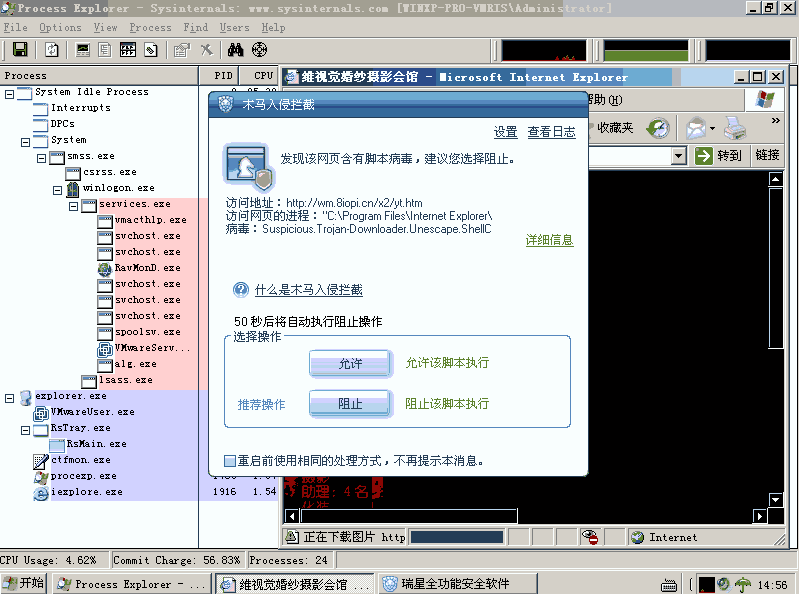Switch to 瑞星全功能安全软件 taskbar button
The height and width of the screenshot is (594, 799).
tap(458, 584)
